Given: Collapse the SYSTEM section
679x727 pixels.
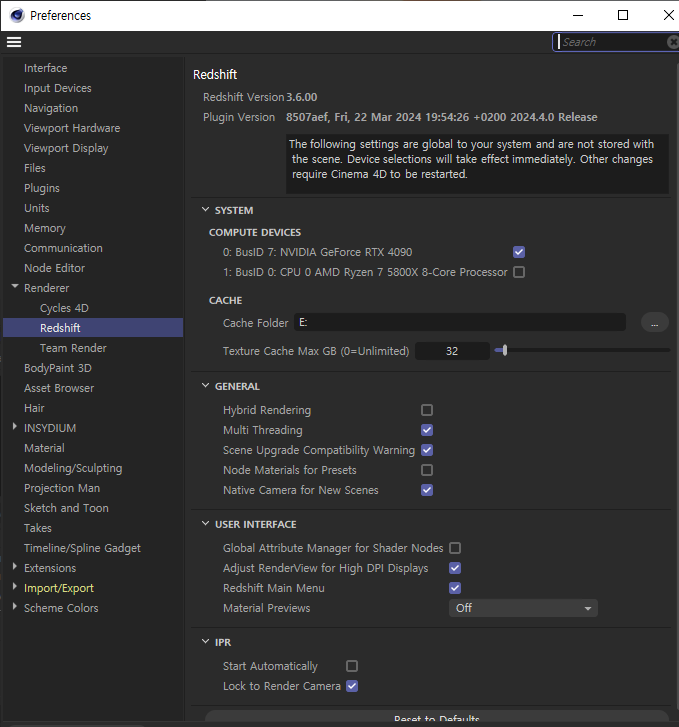Looking at the screenshot, I should coord(205,210).
